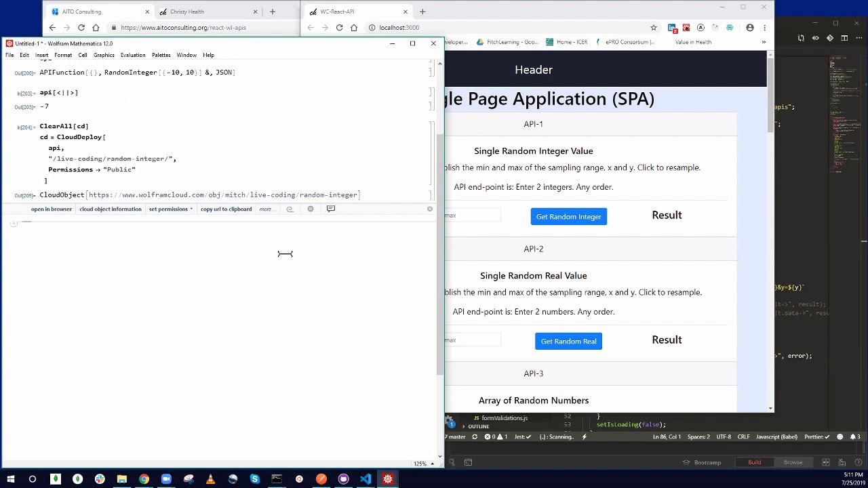Select the Javascript (Babel) language mode

click(x=776, y=437)
